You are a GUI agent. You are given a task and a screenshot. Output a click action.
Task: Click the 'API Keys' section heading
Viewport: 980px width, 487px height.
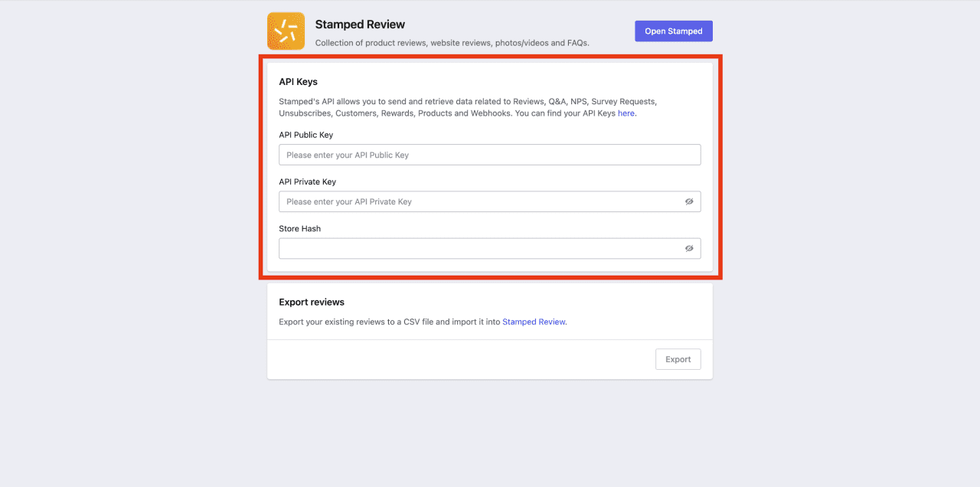pos(299,82)
